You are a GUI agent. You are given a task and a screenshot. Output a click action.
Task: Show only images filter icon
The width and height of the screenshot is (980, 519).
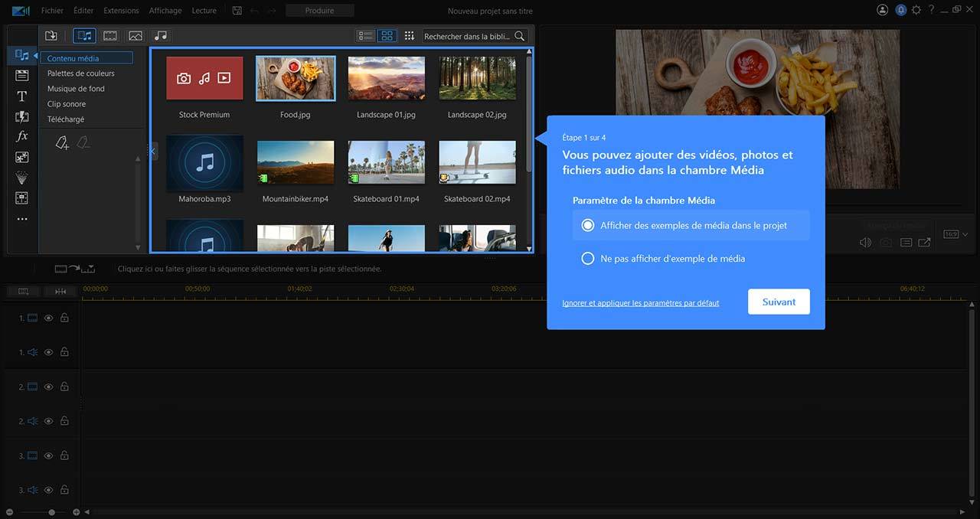click(x=136, y=36)
